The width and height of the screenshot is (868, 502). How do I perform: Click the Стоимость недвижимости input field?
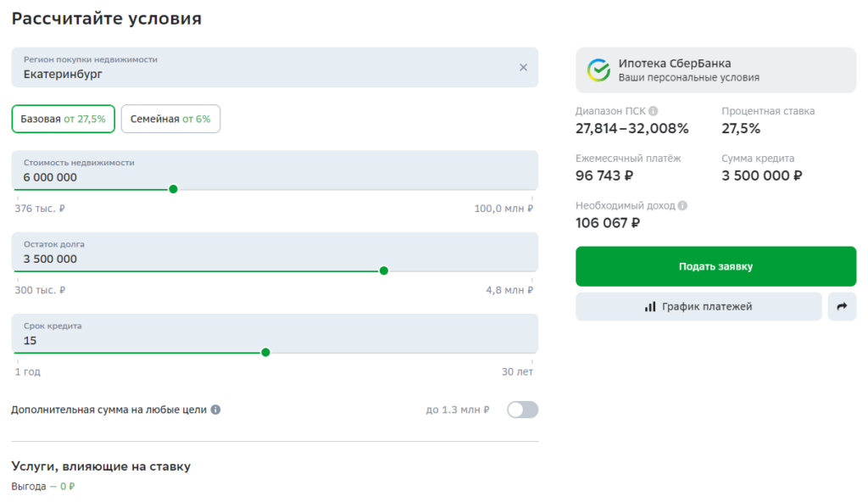[x=254, y=177]
